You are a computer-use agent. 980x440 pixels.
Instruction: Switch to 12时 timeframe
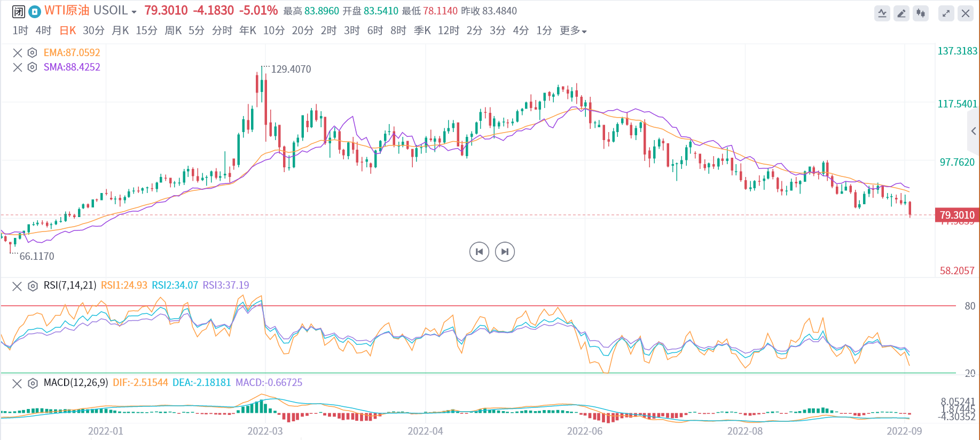point(449,30)
